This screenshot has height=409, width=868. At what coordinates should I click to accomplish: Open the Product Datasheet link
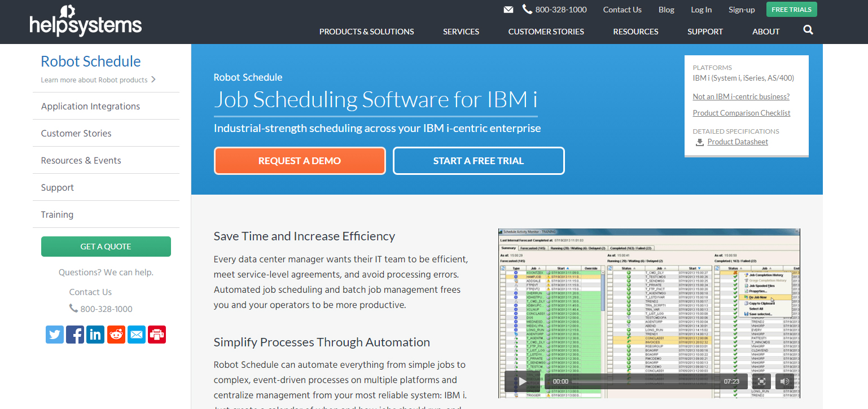pos(738,142)
